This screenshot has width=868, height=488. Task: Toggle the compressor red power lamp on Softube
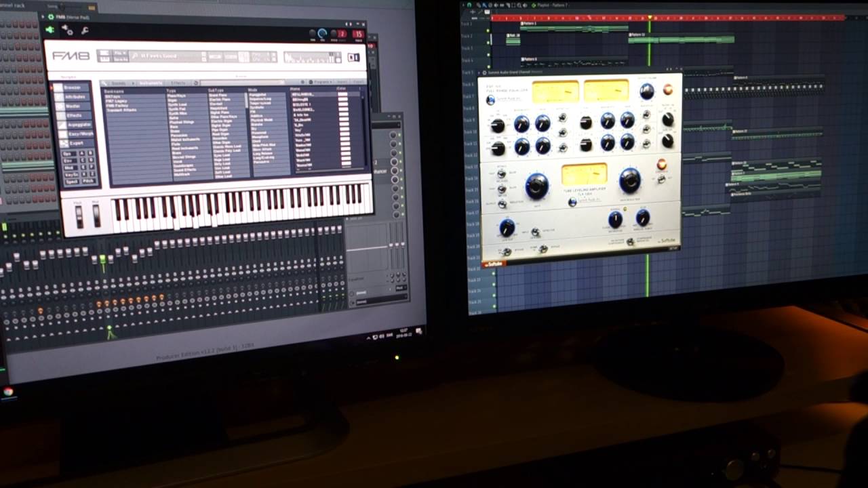pos(661,165)
